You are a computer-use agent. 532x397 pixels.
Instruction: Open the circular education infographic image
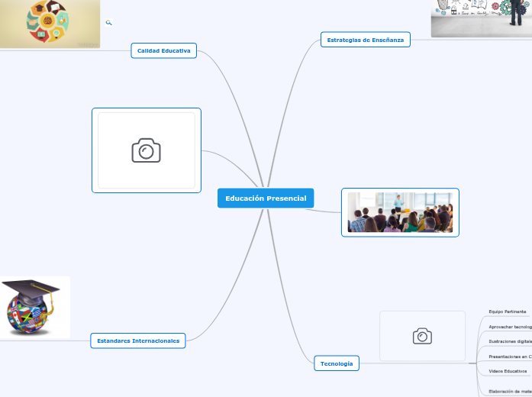47,23
